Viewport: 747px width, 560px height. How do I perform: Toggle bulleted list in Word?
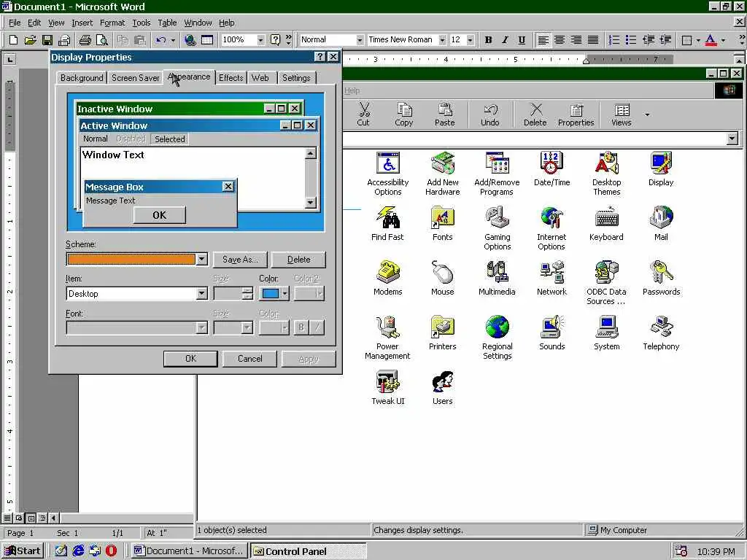click(631, 40)
